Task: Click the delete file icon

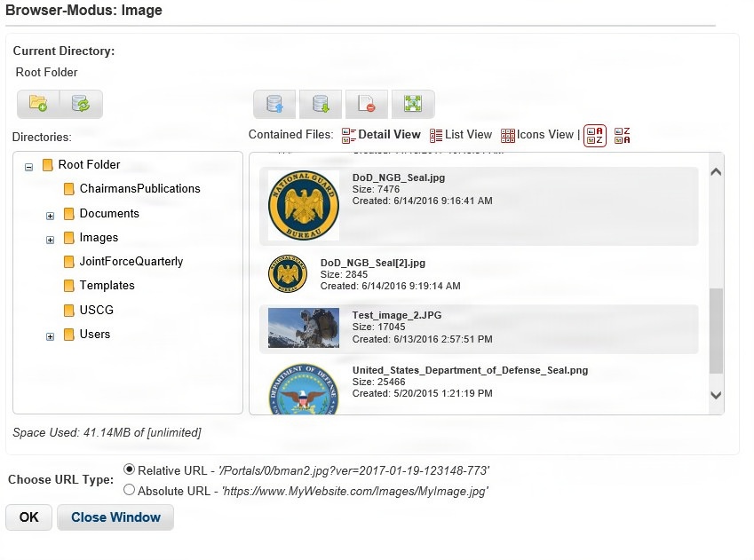Action: [x=367, y=103]
